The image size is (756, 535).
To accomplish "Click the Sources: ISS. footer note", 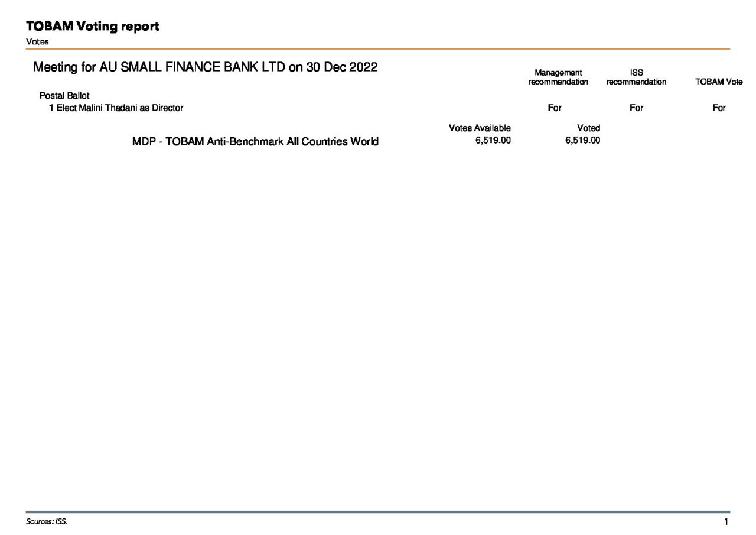I will pyautogui.click(x=47, y=521).
